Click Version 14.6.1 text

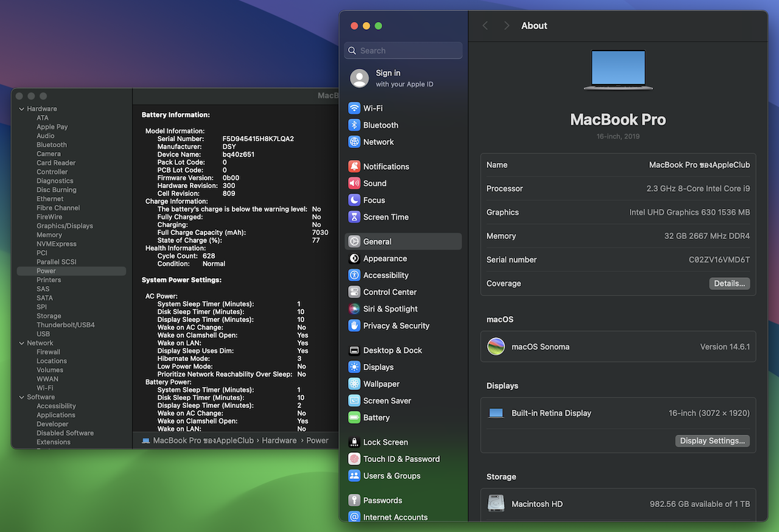pos(725,347)
